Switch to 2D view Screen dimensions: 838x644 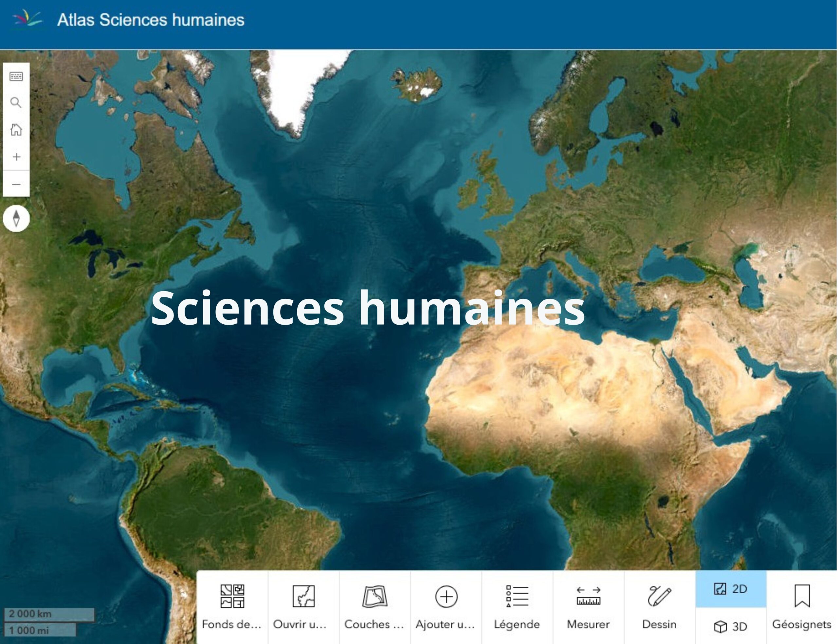click(x=731, y=589)
